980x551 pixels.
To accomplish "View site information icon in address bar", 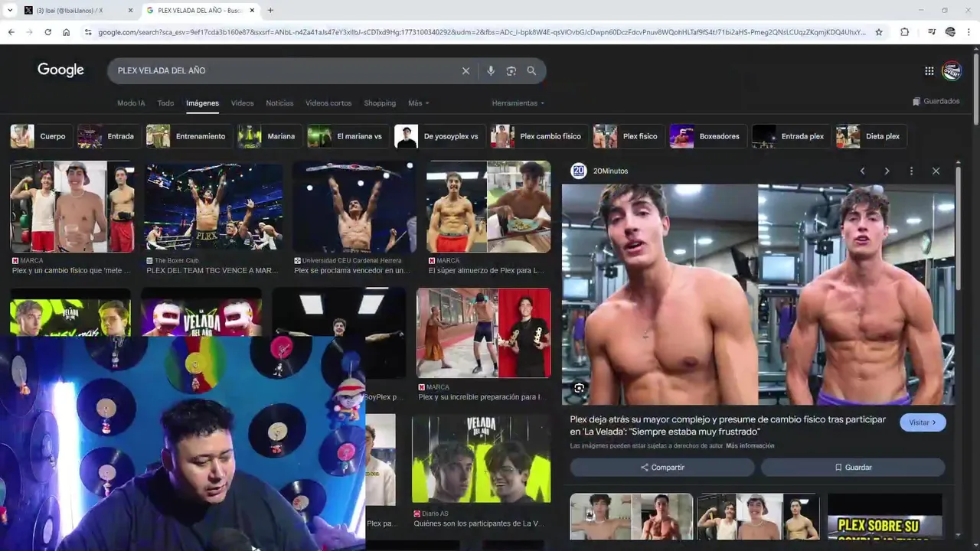I will point(88,32).
